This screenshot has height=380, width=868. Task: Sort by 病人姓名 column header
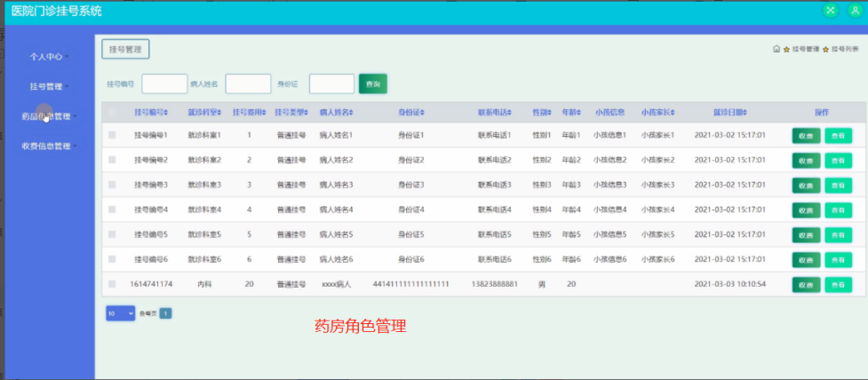point(336,112)
